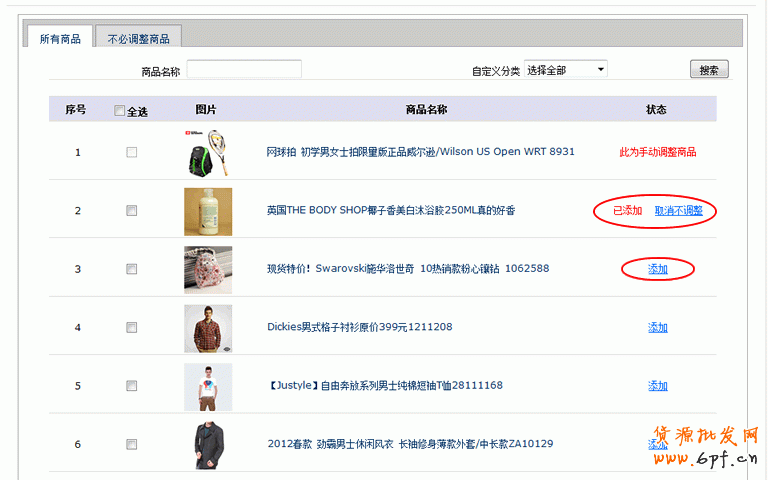Tick the checkbox for row 4
The width and height of the screenshot is (768, 480).
tap(131, 328)
